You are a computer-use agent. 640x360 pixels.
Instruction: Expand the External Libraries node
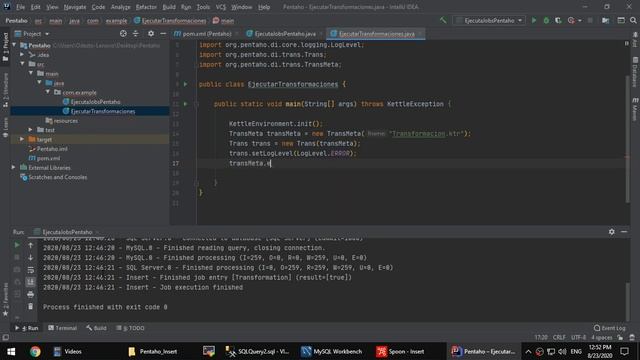(x=13, y=167)
